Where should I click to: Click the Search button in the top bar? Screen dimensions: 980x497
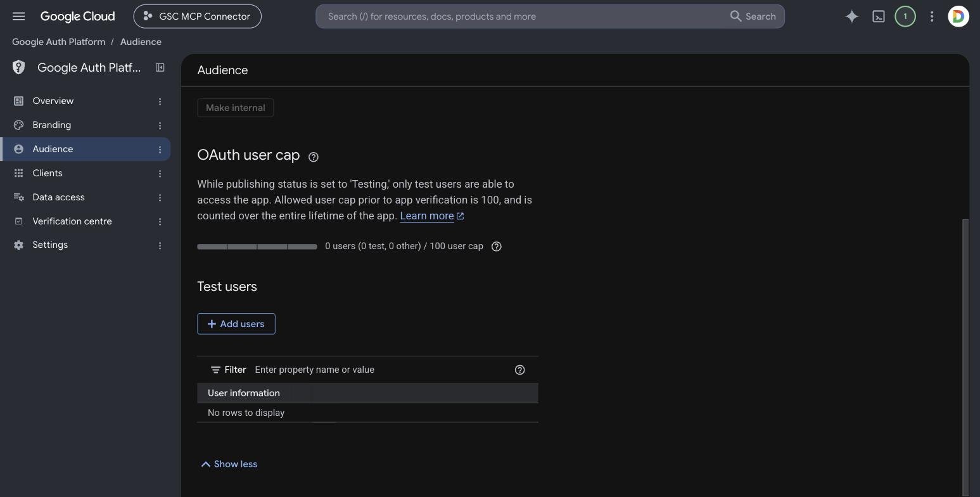click(x=753, y=16)
